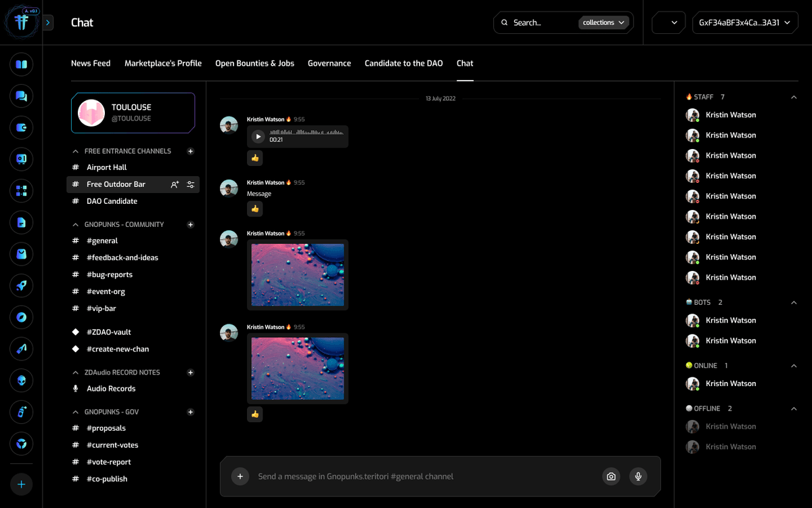The height and width of the screenshot is (508, 812).
Task: Click the camera icon in message box
Action: 611,476
